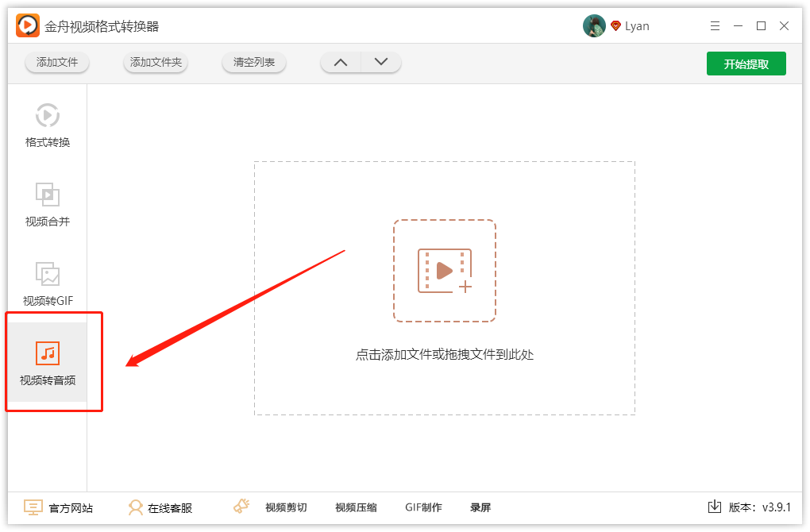This screenshot has height=532, width=810.
Task: Open 官方网站 link
Action: coord(71,508)
